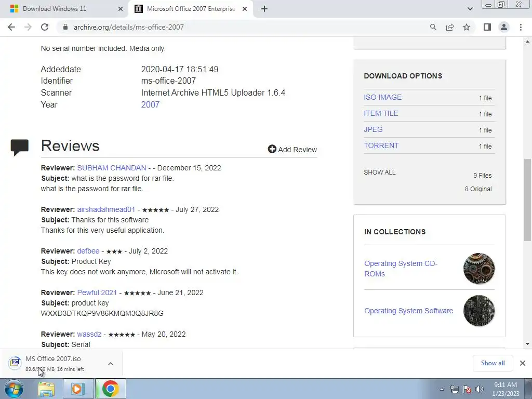Select the Microsoft Office 2007 Enterprise tab
This screenshot has height=399, width=532.
pos(191,9)
